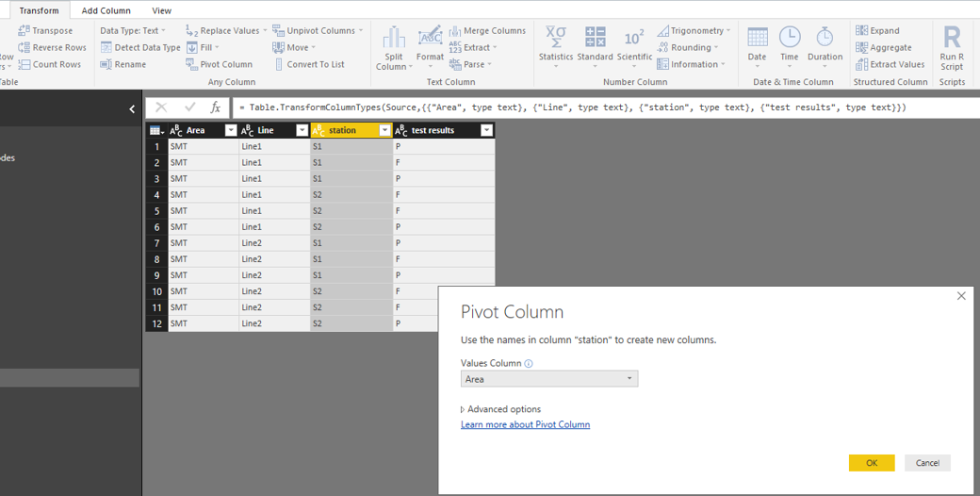The width and height of the screenshot is (980, 496).
Task: Open the table corner menu icon
Action: (156, 131)
